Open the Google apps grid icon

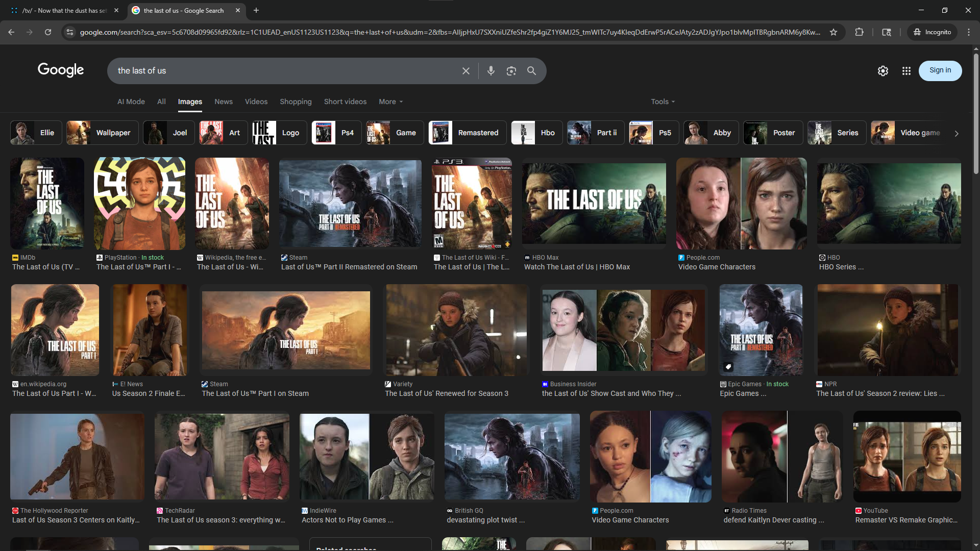(x=906, y=71)
